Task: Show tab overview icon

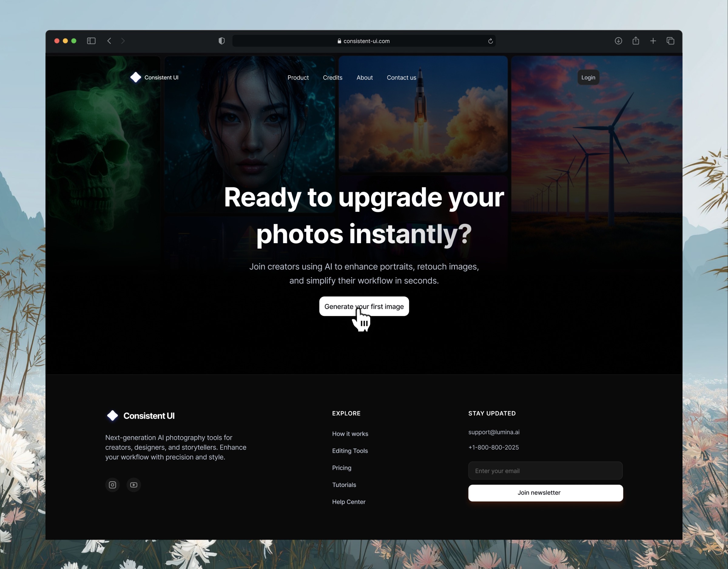Action: coord(670,41)
